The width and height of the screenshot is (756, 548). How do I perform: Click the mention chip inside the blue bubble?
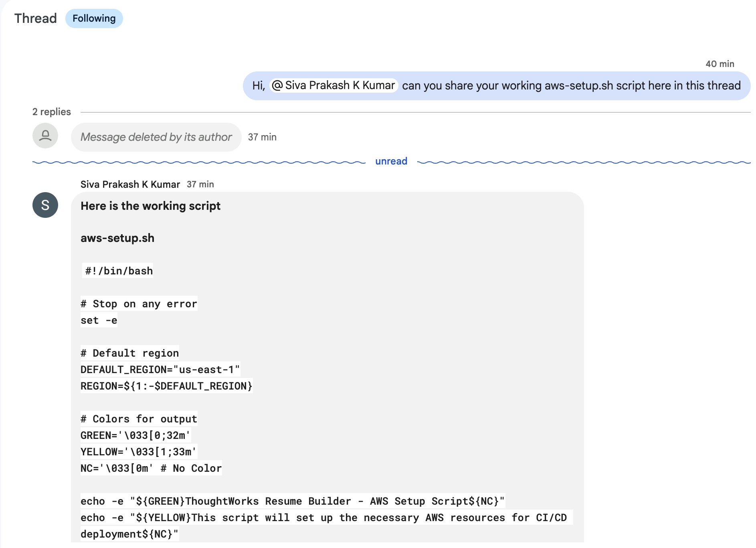tap(334, 85)
